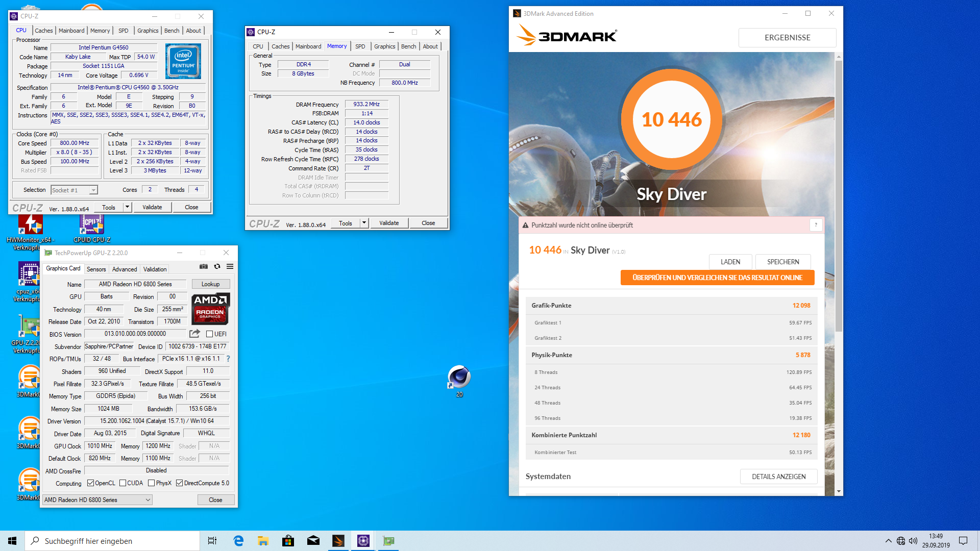The width and height of the screenshot is (980, 551).
Task: Click Grafik-Punkte score 12 098
Action: [x=801, y=306]
